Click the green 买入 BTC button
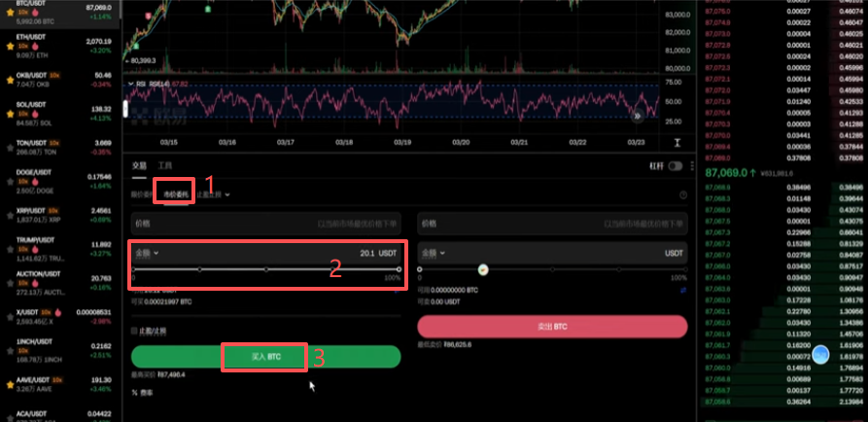868x422 pixels. [265, 357]
